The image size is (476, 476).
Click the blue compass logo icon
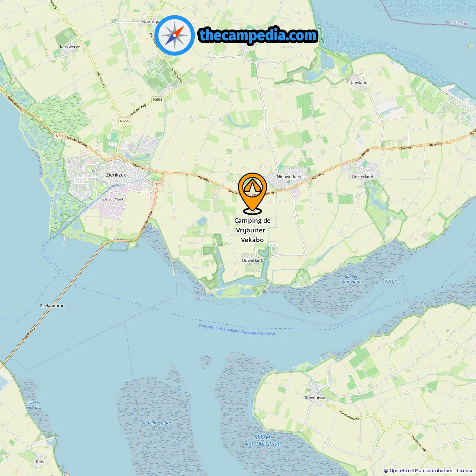coord(174,35)
